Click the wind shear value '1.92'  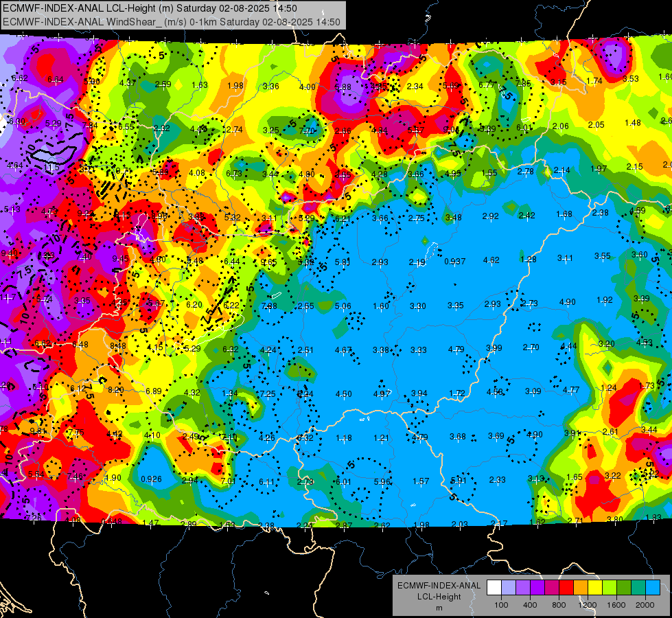[x=605, y=300]
